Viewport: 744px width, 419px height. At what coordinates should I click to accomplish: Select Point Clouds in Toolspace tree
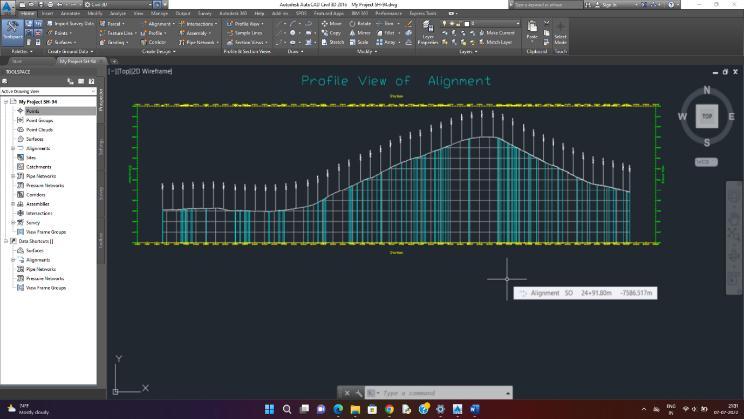39,130
